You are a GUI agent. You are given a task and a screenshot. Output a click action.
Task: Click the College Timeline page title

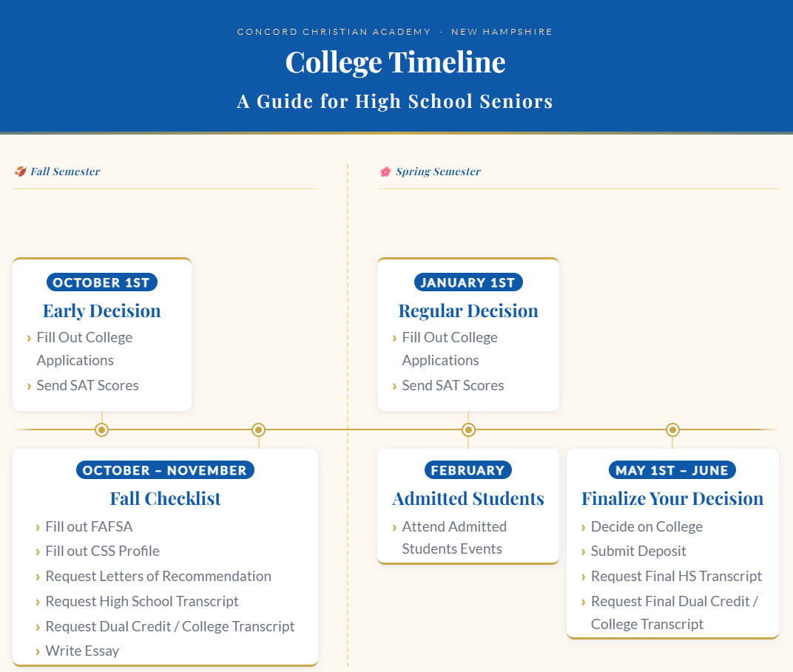tap(396, 62)
